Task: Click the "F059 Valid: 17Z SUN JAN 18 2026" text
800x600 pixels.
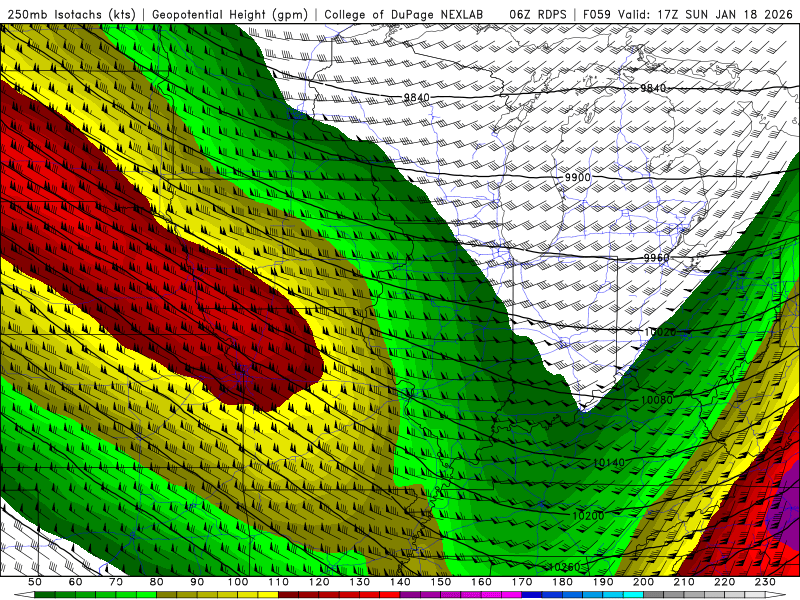Action: coord(688,14)
